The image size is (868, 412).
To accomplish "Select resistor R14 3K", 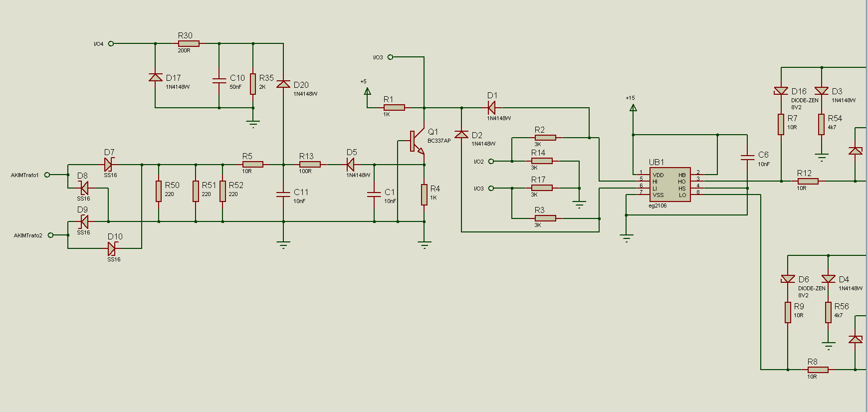I will (x=541, y=161).
